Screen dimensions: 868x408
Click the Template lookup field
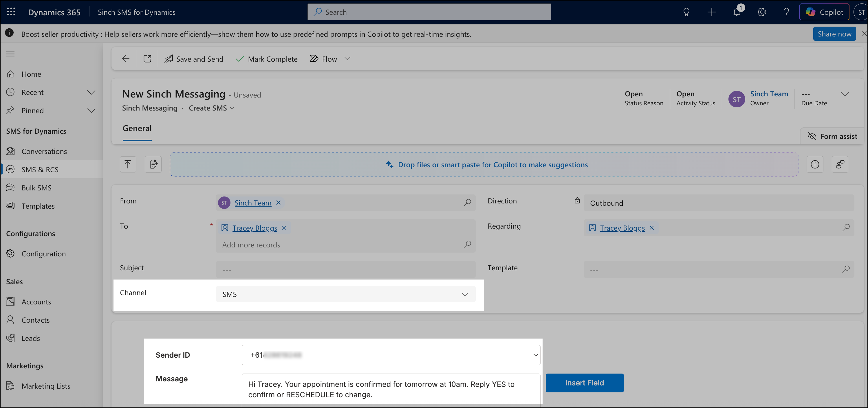tap(719, 269)
